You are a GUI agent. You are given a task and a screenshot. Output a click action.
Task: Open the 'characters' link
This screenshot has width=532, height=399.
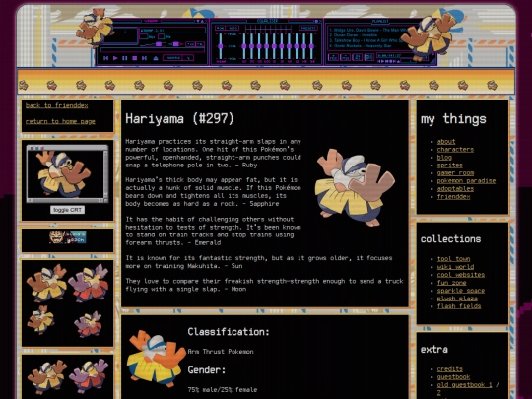click(x=455, y=150)
